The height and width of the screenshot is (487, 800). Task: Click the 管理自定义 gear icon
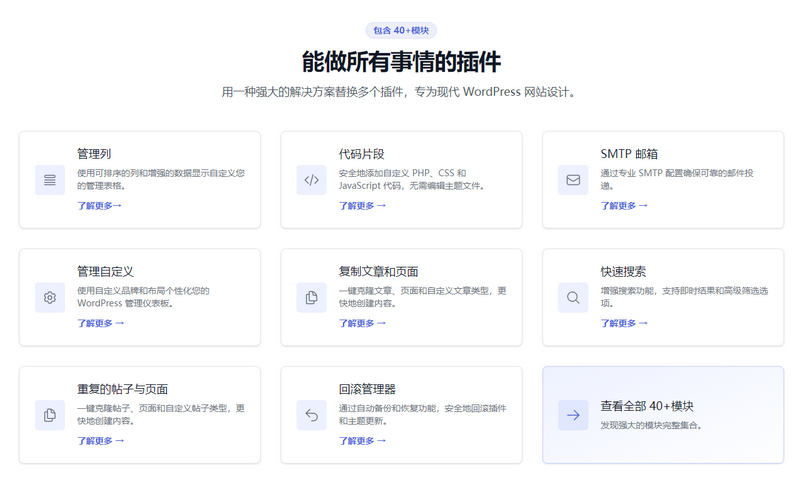50,297
